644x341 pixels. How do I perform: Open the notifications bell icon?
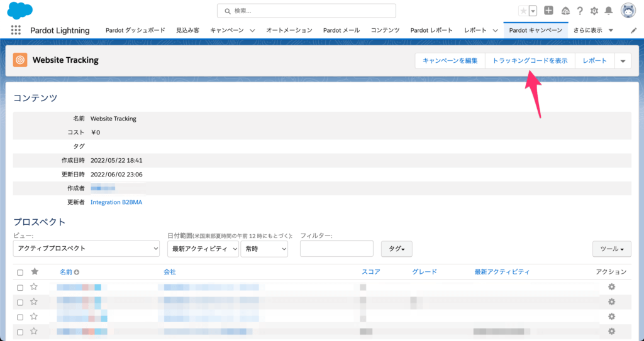coord(609,11)
